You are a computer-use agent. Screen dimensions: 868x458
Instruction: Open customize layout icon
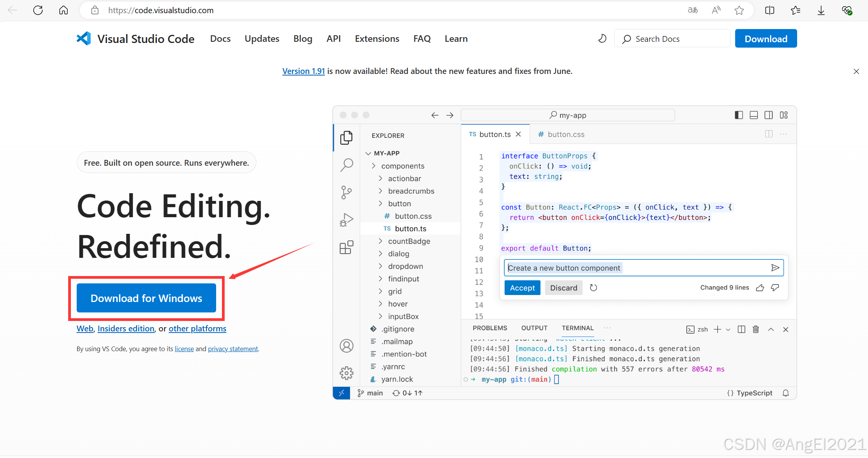click(x=784, y=115)
